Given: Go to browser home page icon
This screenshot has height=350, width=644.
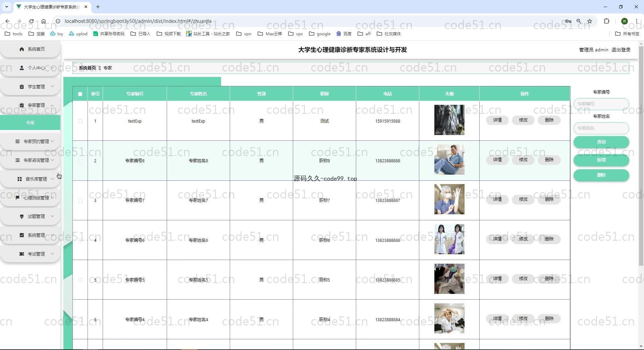Looking at the screenshot, I should pyautogui.click(x=44, y=21).
